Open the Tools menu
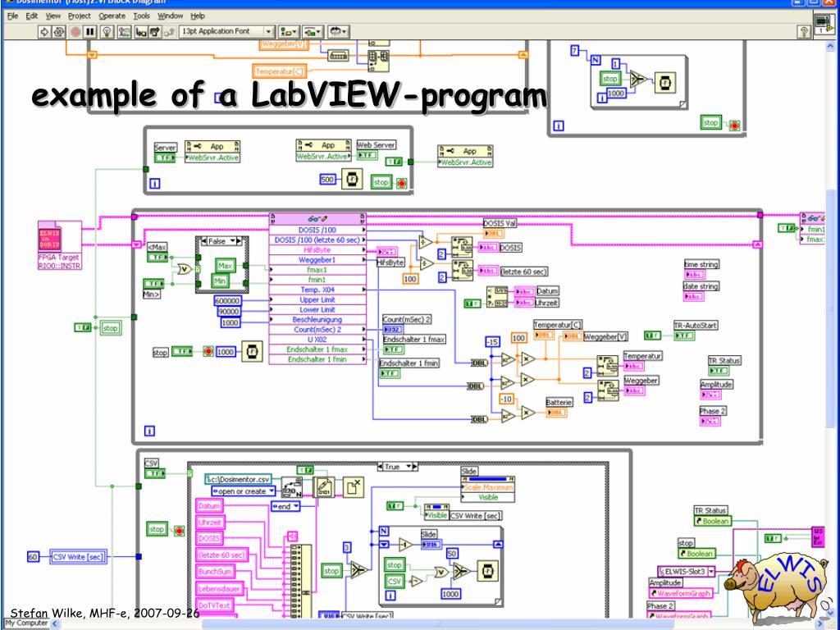Viewport: 840px width, 630px height. click(x=141, y=16)
